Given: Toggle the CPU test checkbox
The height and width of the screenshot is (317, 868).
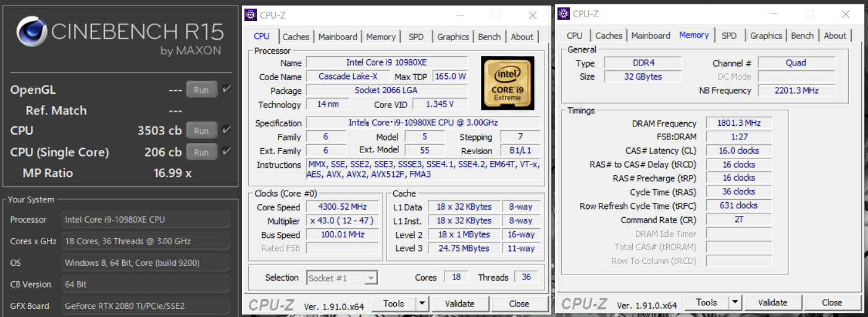Looking at the screenshot, I should tap(227, 130).
